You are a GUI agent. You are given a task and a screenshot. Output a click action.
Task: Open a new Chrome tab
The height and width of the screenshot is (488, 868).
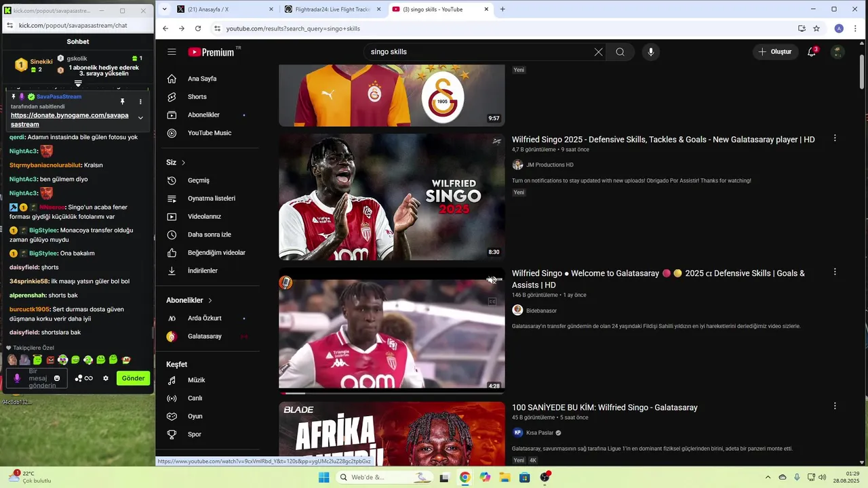tap(502, 9)
